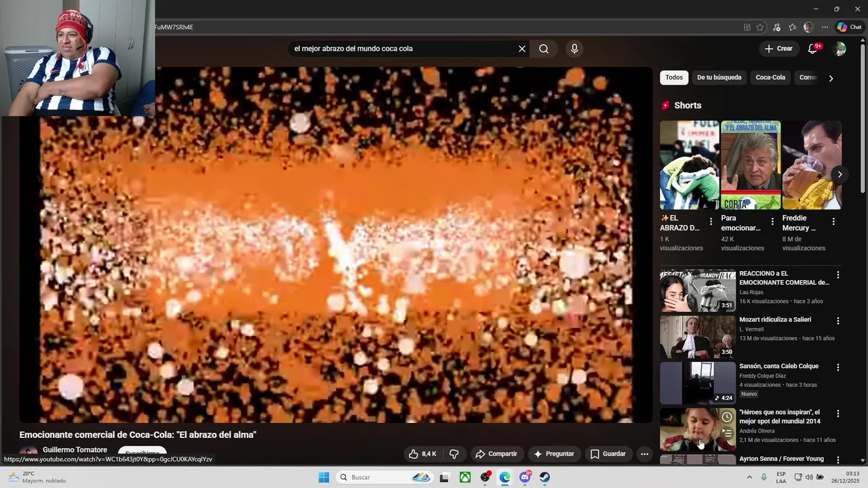Open the Xbox app on the taskbar

point(465,477)
